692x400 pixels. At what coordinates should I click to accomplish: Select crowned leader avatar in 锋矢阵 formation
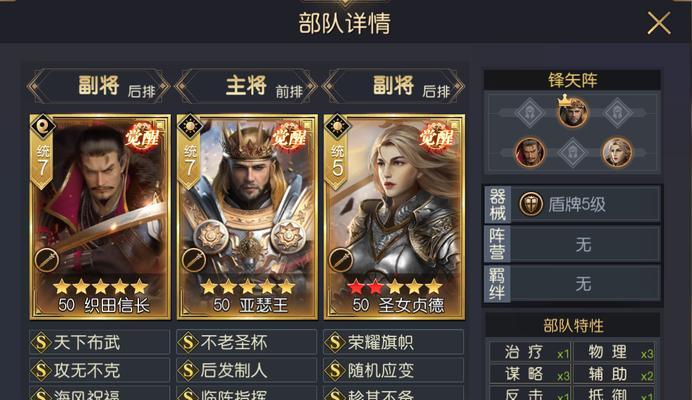click(573, 112)
